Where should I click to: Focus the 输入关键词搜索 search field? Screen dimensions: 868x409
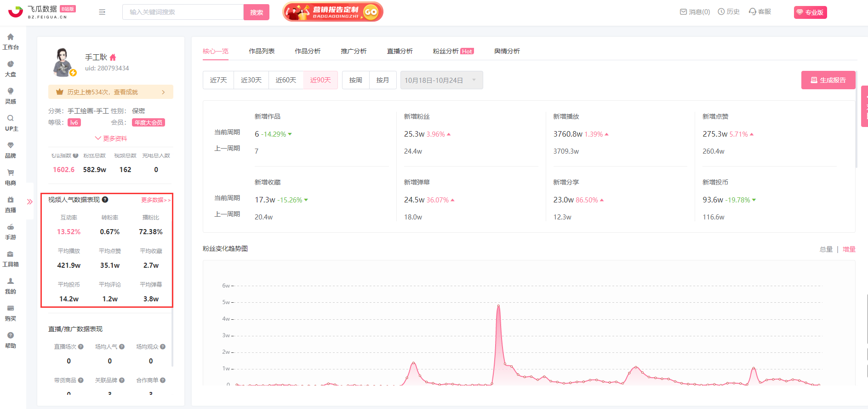point(183,12)
